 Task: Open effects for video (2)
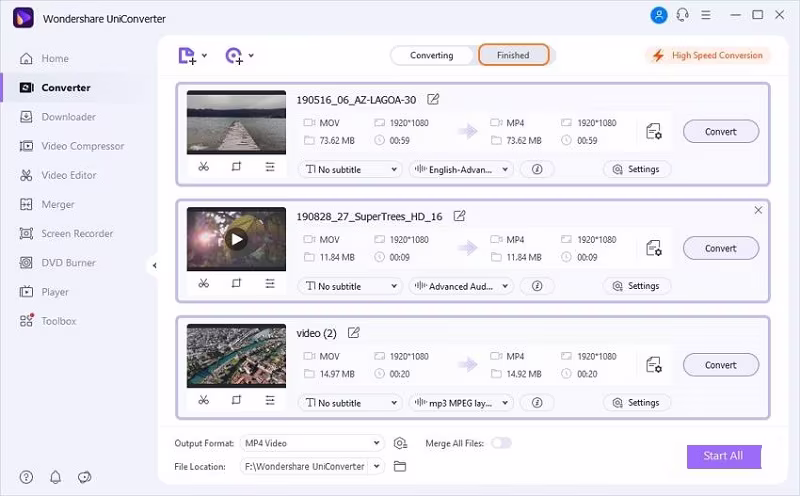270,400
